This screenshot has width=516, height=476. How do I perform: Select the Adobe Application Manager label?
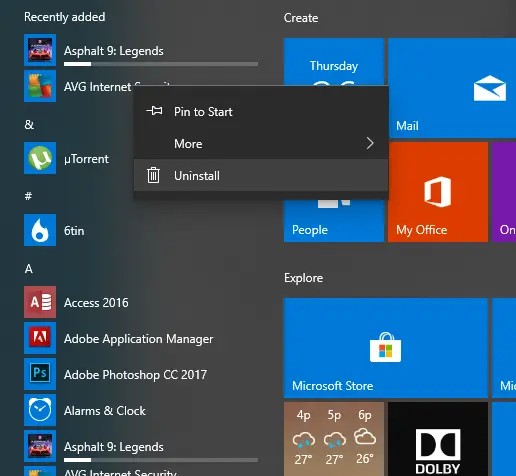[138, 339]
